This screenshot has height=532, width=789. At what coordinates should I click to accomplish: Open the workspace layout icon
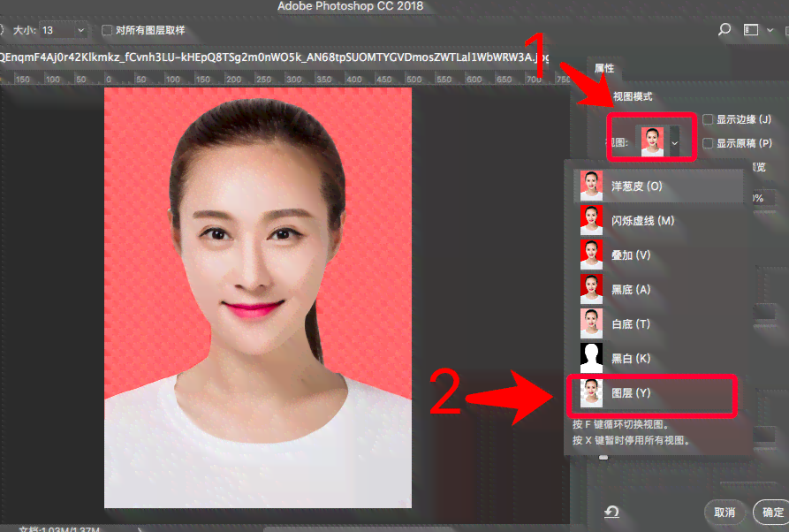751,30
